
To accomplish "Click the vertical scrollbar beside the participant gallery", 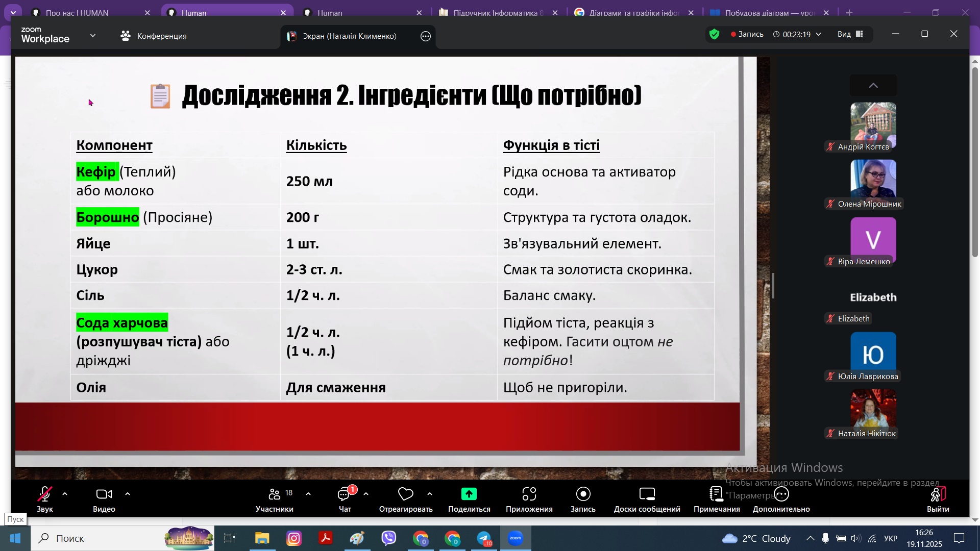I will click(x=975, y=162).
